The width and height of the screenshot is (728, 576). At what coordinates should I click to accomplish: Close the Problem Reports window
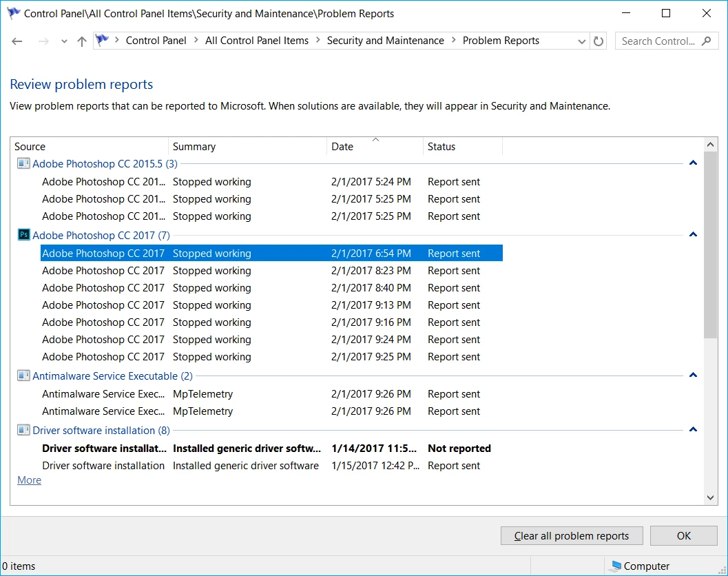pos(706,14)
